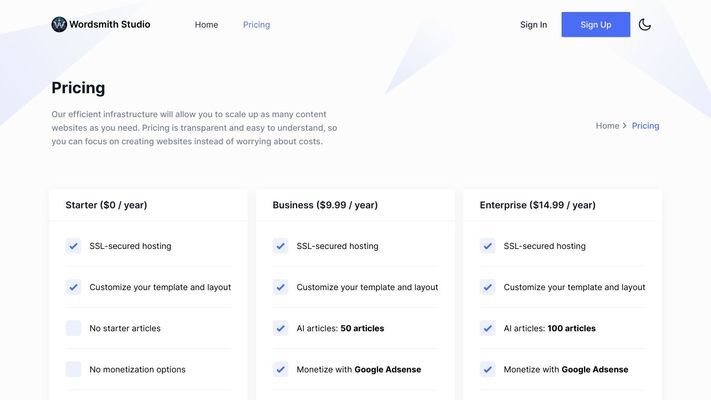This screenshot has height=400, width=711.
Task: Click the Business plan AI articles checkmark icon
Action: coord(280,328)
